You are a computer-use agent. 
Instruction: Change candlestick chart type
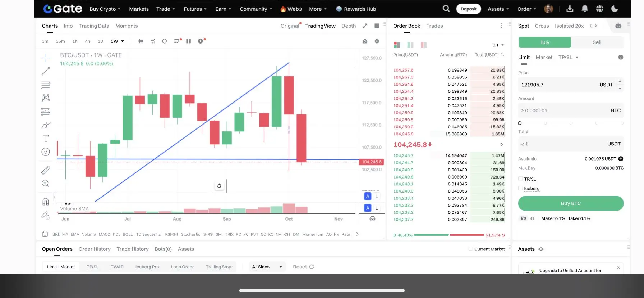tap(141, 41)
